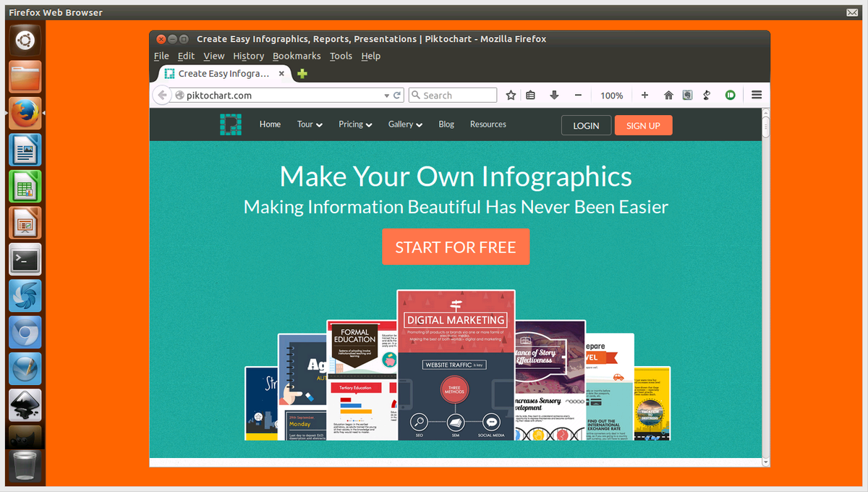Launch Chromium browser from the launcher
The height and width of the screenshot is (492, 868).
tap(25, 333)
